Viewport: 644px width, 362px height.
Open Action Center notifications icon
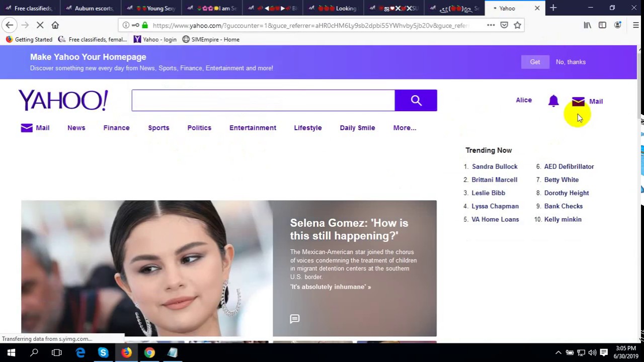tap(604, 352)
